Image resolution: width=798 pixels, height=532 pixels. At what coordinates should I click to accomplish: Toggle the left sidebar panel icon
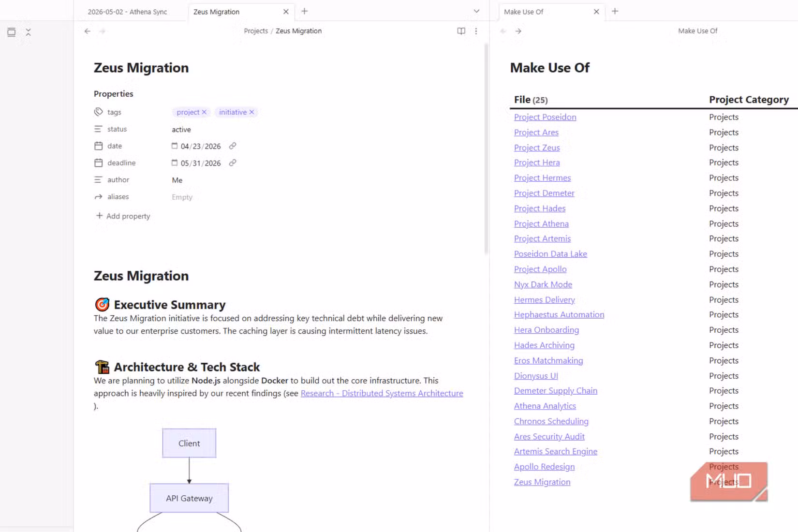click(12, 32)
